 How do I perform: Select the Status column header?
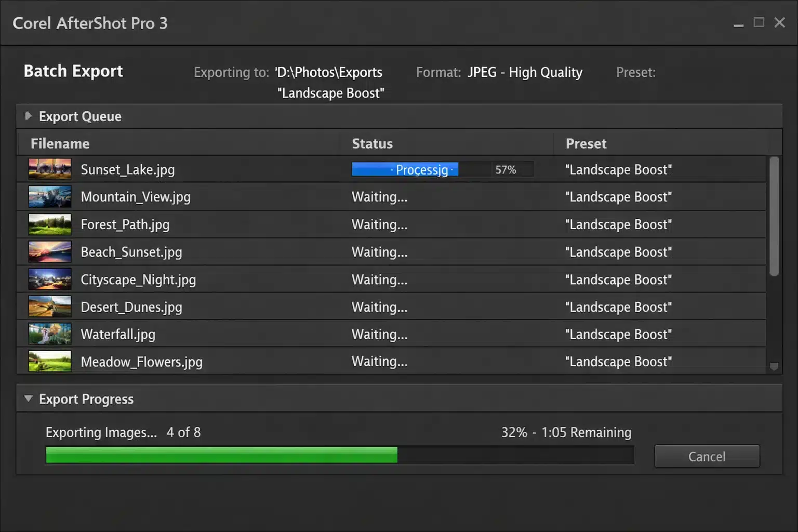tap(372, 143)
